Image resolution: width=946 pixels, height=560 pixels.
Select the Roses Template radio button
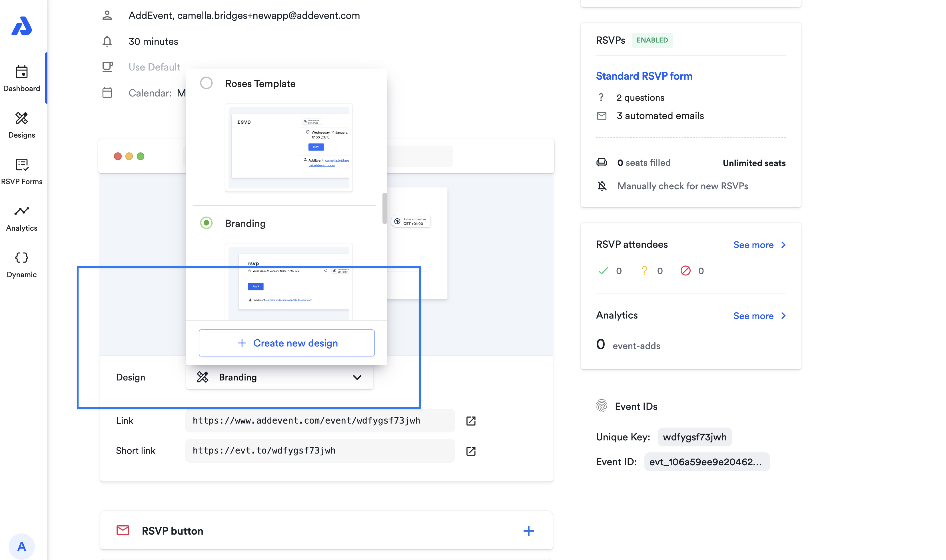[x=206, y=83]
